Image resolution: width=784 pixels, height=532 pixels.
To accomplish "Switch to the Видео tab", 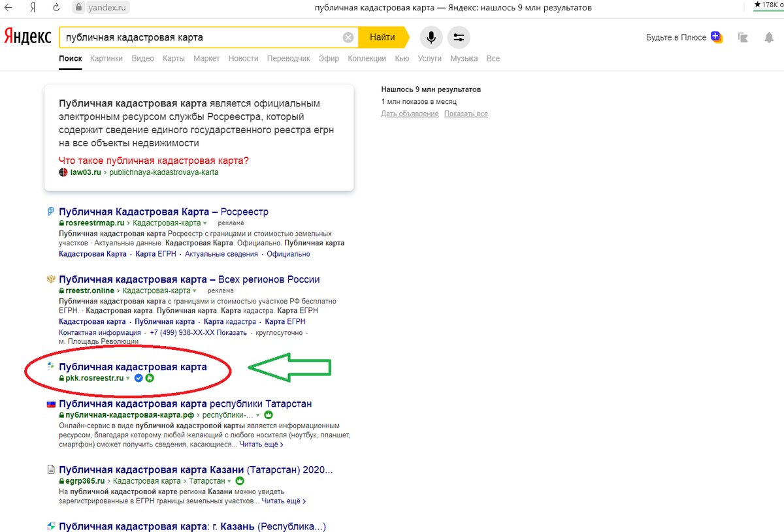I will [x=142, y=58].
